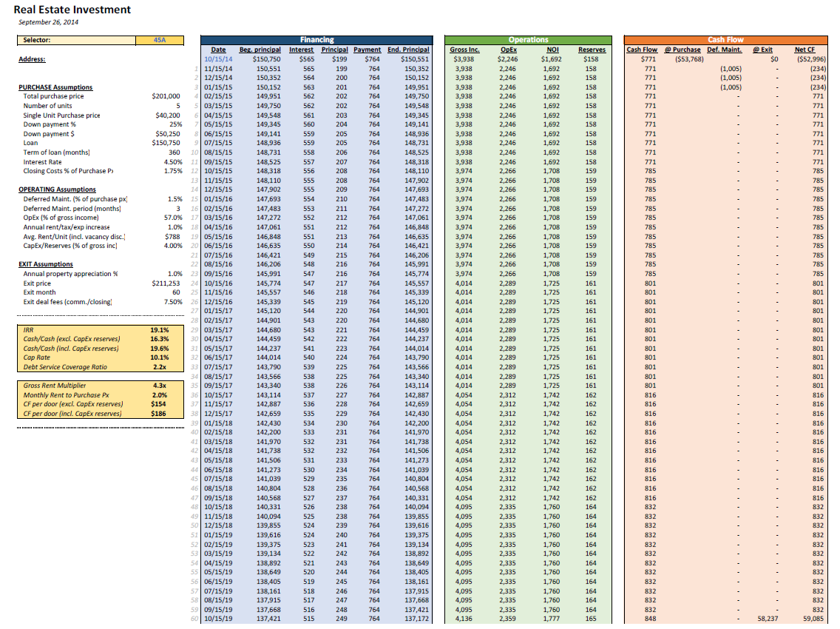Click the final End. Principal 137,172

click(417, 619)
